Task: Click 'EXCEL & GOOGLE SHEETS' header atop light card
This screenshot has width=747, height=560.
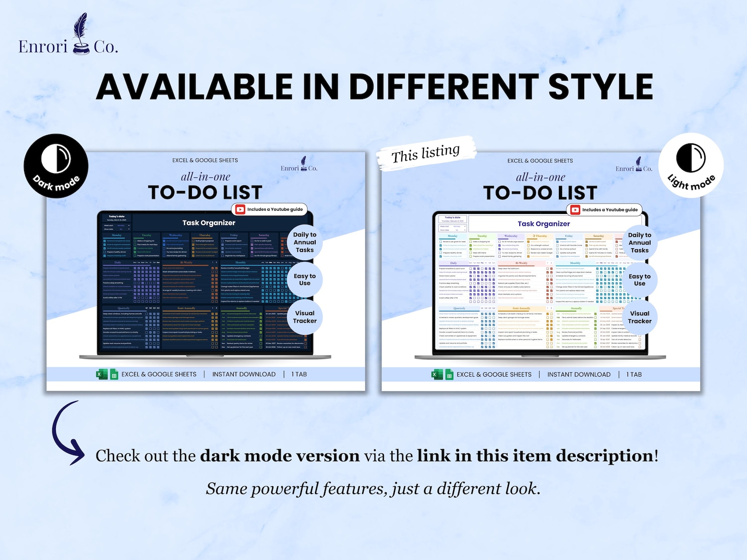Action: (x=540, y=161)
